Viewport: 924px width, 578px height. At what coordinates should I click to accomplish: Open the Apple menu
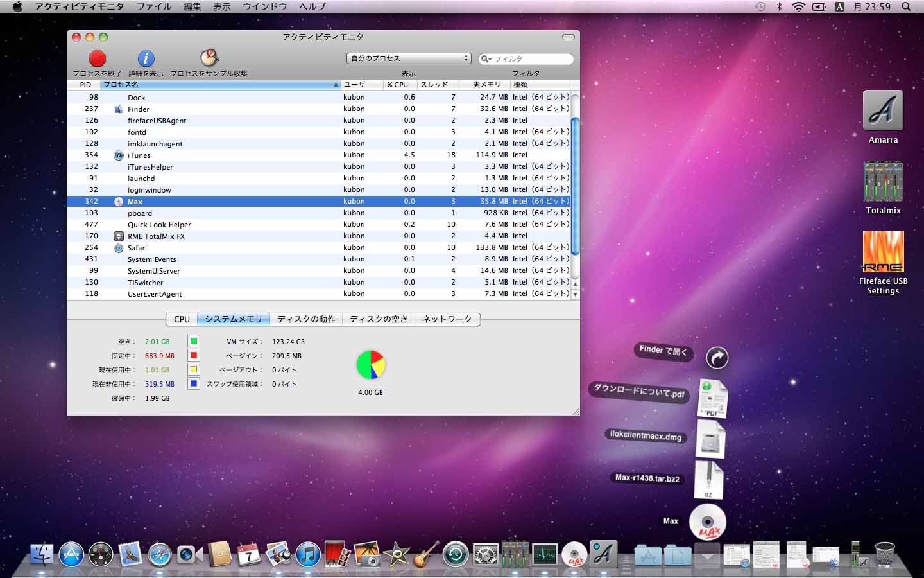click(x=17, y=6)
